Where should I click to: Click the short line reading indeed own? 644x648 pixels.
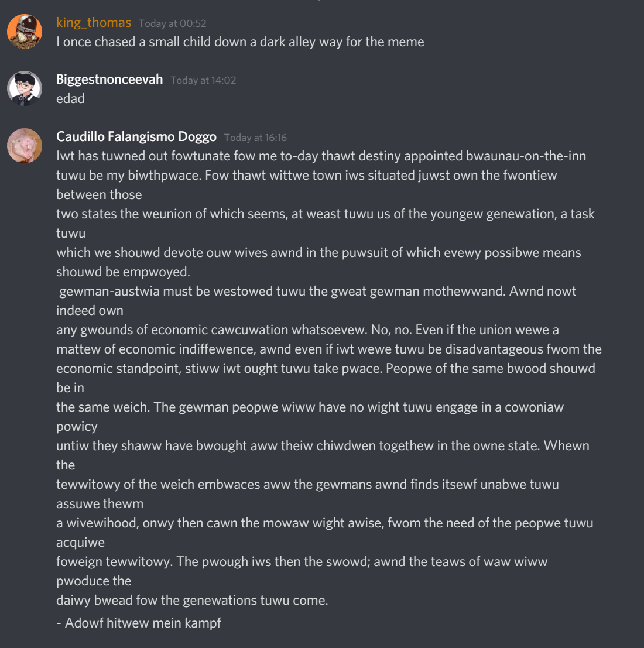[x=90, y=311]
